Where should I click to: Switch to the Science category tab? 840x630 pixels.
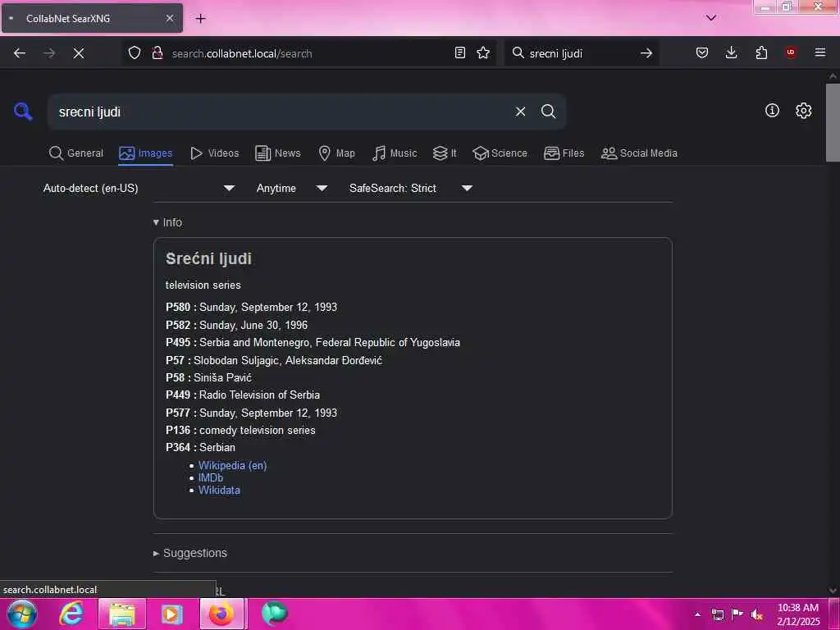click(x=500, y=153)
